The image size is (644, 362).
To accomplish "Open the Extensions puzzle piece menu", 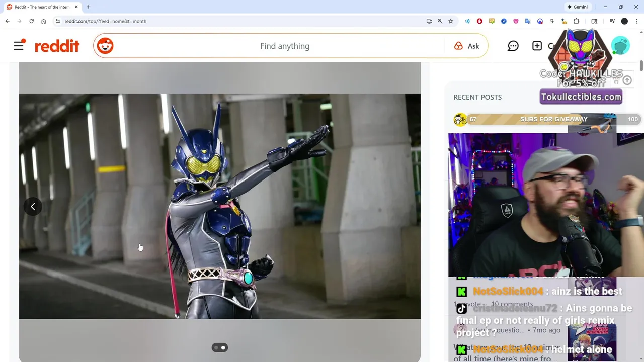I will click(577, 21).
